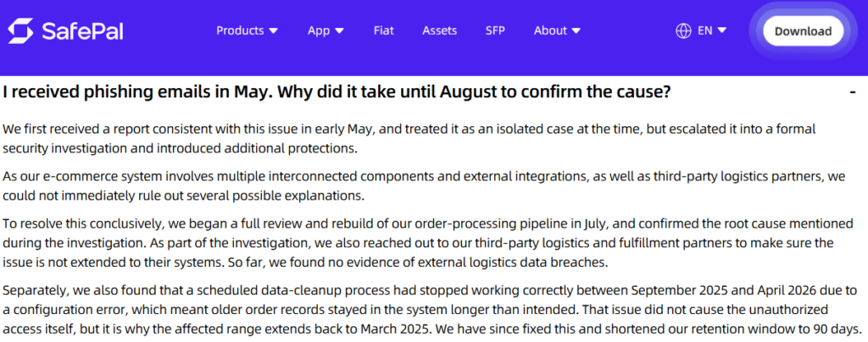Select the SFP navigation link

pyautogui.click(x=495, y=30)
